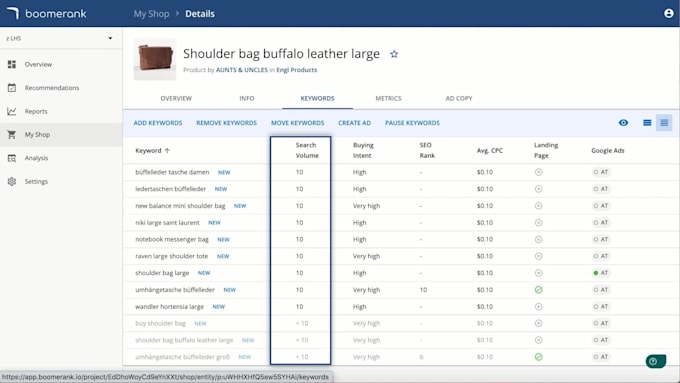Click the Recommendations calendar icon
This screenshot has height=383, width=680.
pyautogui.click(x=12, y=88)
